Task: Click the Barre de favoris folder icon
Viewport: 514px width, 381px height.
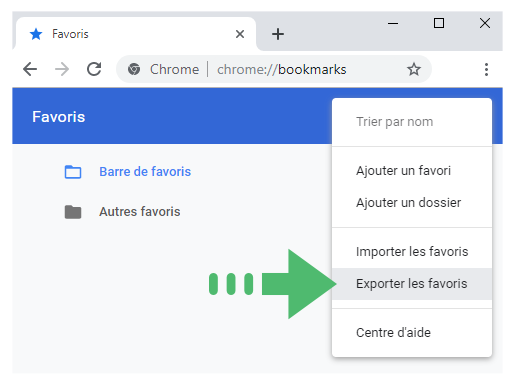Action: [x=73, y=172]
